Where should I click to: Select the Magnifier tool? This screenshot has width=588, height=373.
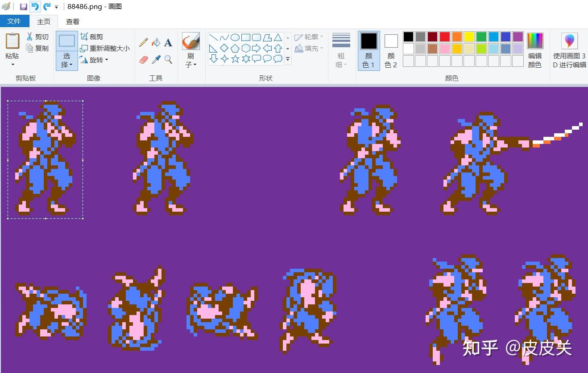click(x=168, y=59)
